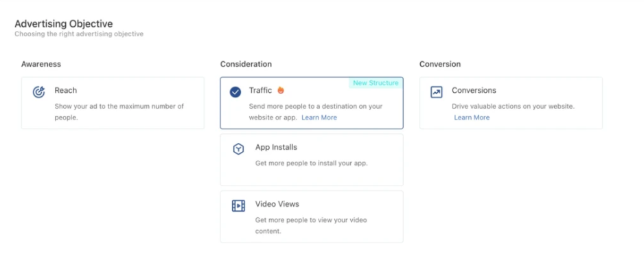Click the Consideration category heading
The height and width of the screenshot is (268, 644).
(x=246, y=64)
